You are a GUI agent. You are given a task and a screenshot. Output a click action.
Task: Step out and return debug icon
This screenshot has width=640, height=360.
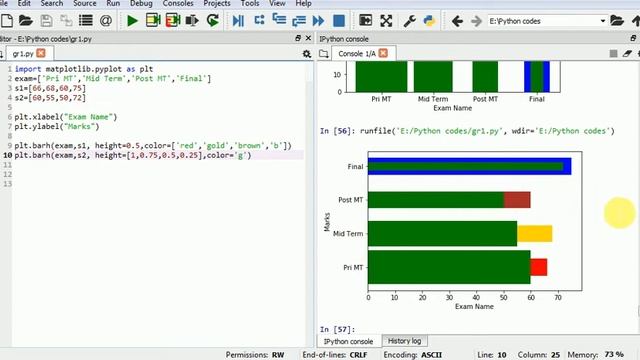299,20
